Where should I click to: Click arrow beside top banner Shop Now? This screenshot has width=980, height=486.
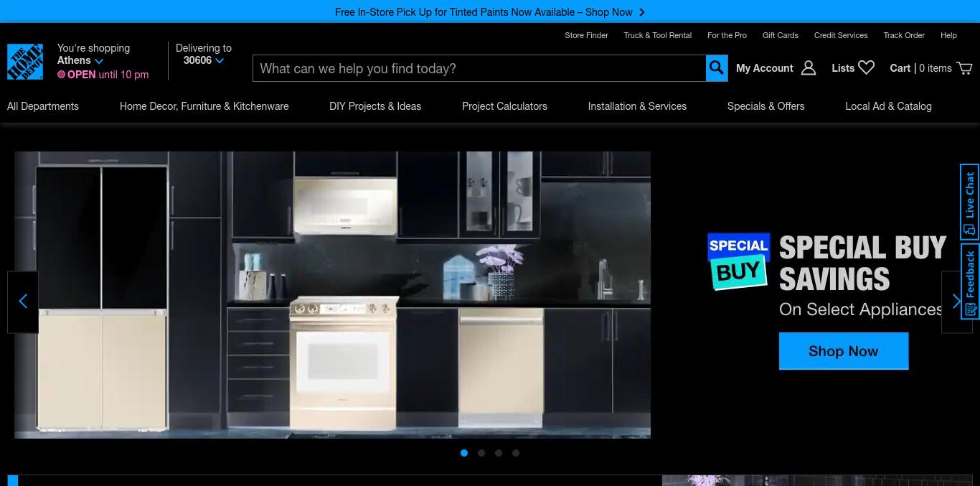tap(642, 12)
